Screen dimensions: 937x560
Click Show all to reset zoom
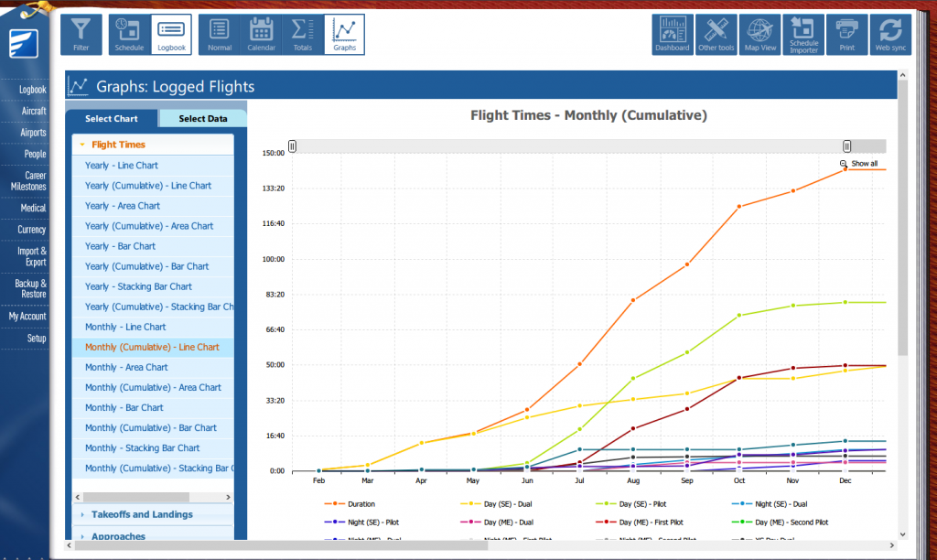(859, 164)
